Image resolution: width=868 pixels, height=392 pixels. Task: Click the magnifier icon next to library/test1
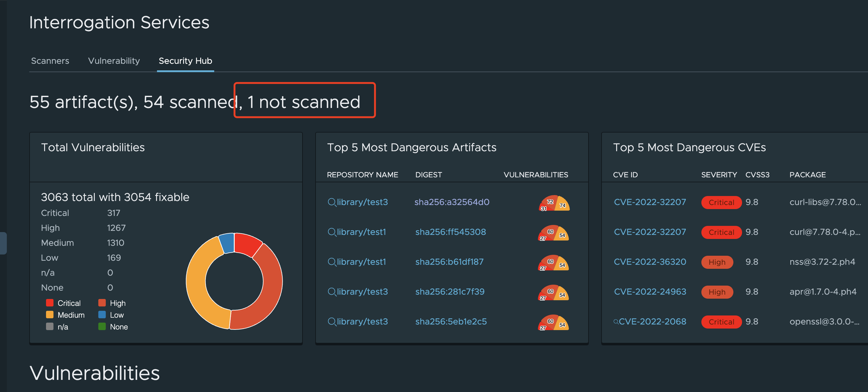[x=332, y=232]
